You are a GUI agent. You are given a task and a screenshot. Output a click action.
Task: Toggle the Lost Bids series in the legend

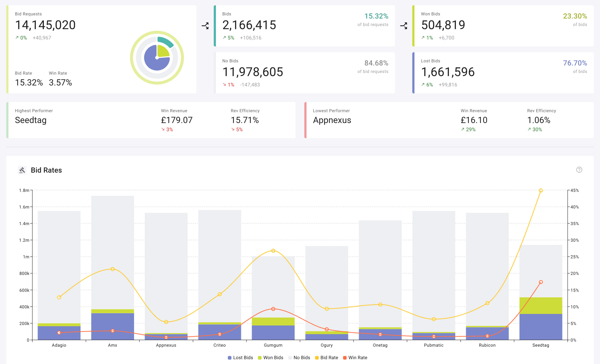coord(240,357)
